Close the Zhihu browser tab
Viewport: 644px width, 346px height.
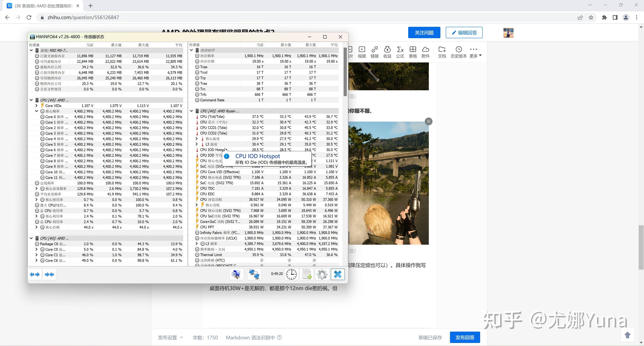[x=78, y=6]
